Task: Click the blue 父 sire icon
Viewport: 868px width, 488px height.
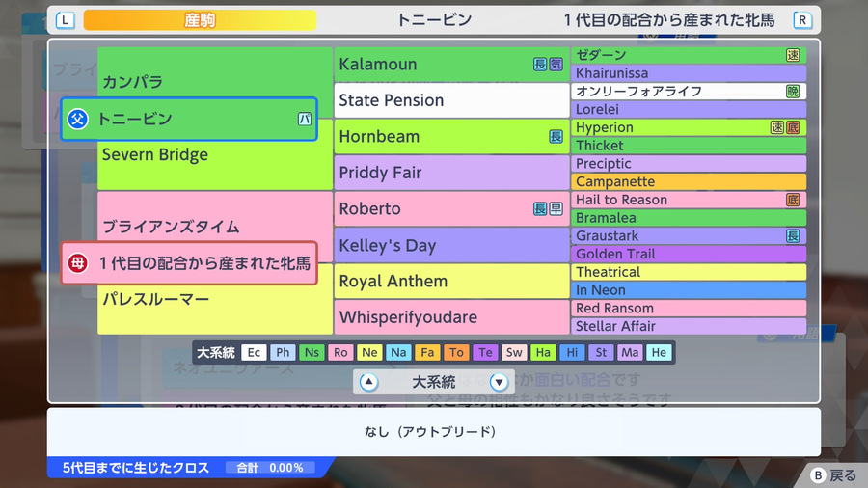Action: (x=77, y=119)
